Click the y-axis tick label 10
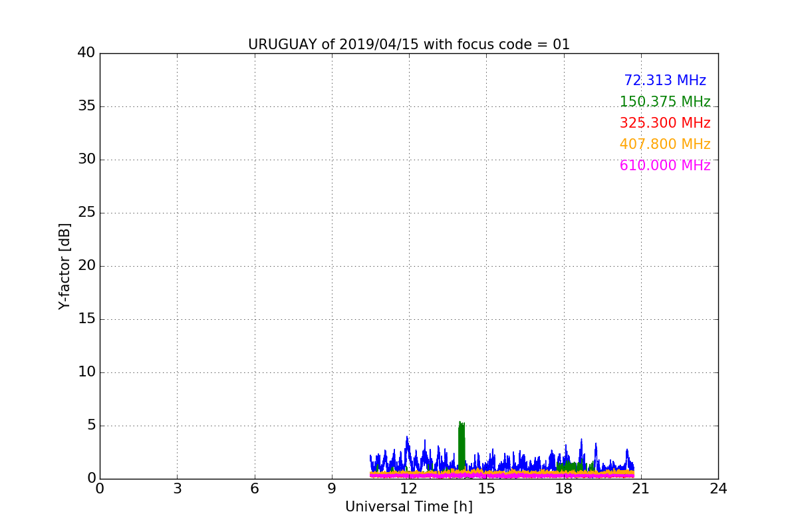The image size is (798, 532). (86, 372)
